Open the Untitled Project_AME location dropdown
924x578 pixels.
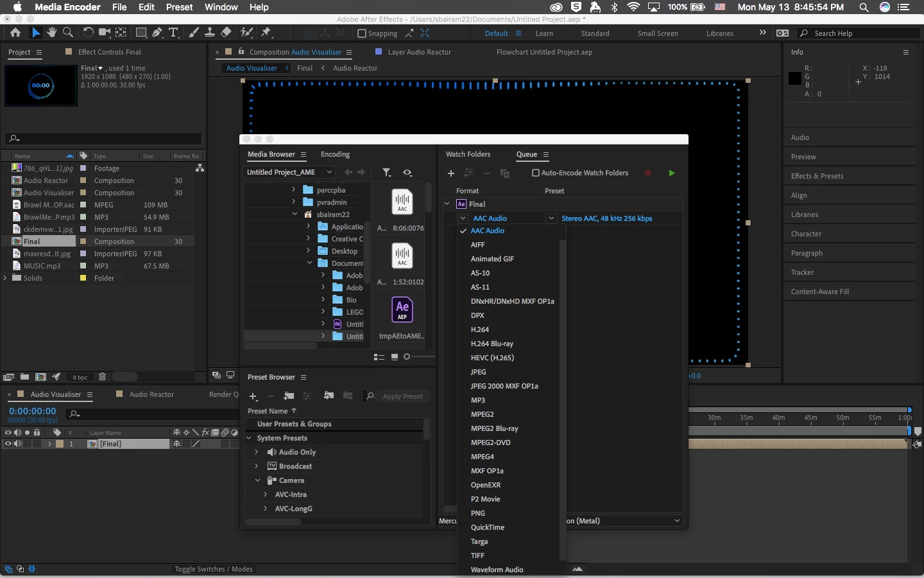pyautogui.click(x=290, y=172)
